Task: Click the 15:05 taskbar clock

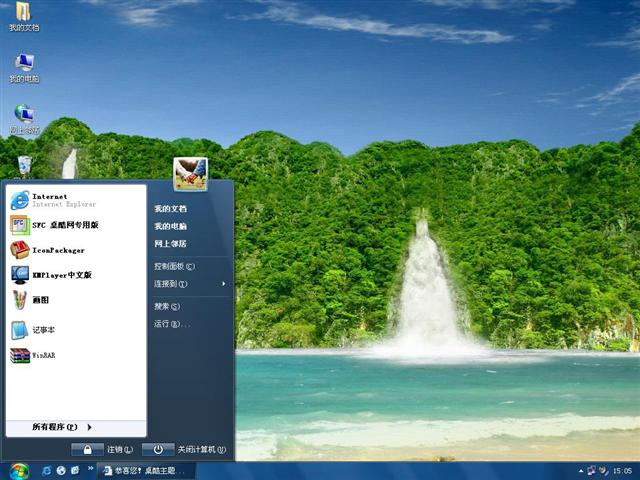Action: click(622, 471)
